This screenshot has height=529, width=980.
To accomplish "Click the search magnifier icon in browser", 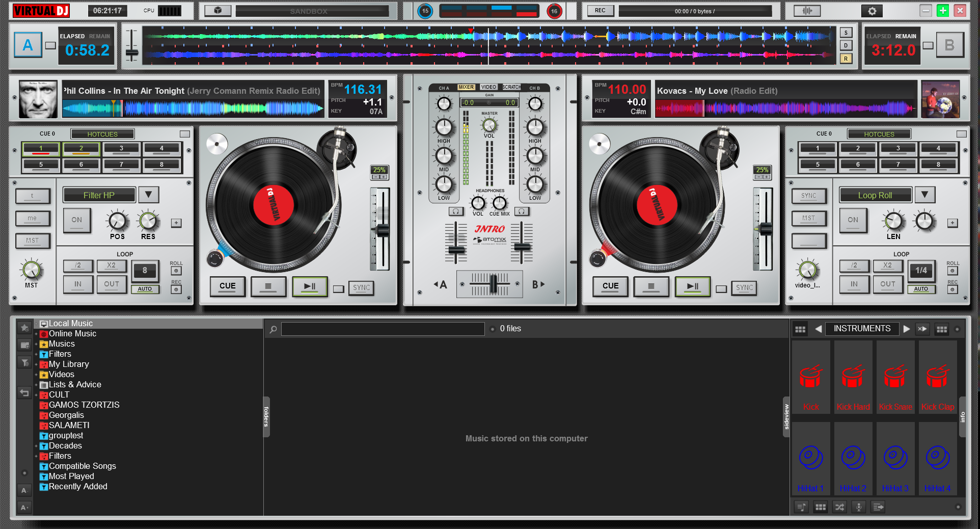I will [x=274, y=329].
